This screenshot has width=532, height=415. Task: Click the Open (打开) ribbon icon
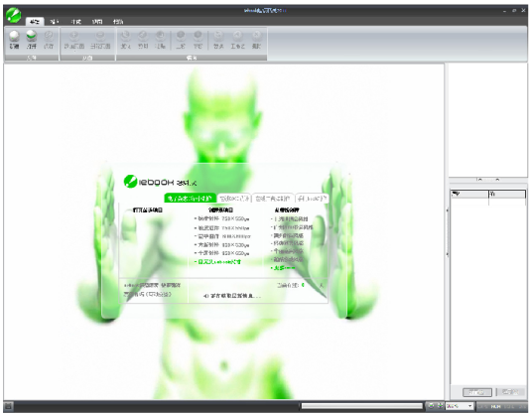pyautogui.click(x=32, y=40)
